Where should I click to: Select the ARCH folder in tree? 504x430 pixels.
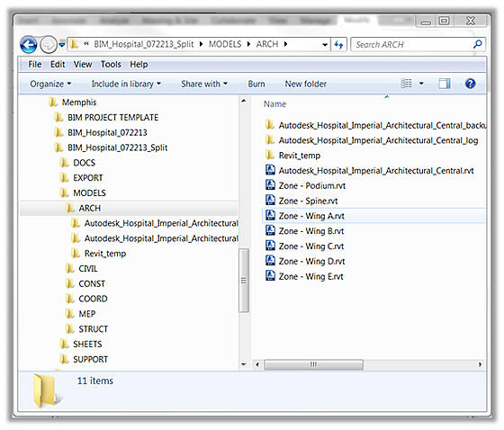point(84,208)
